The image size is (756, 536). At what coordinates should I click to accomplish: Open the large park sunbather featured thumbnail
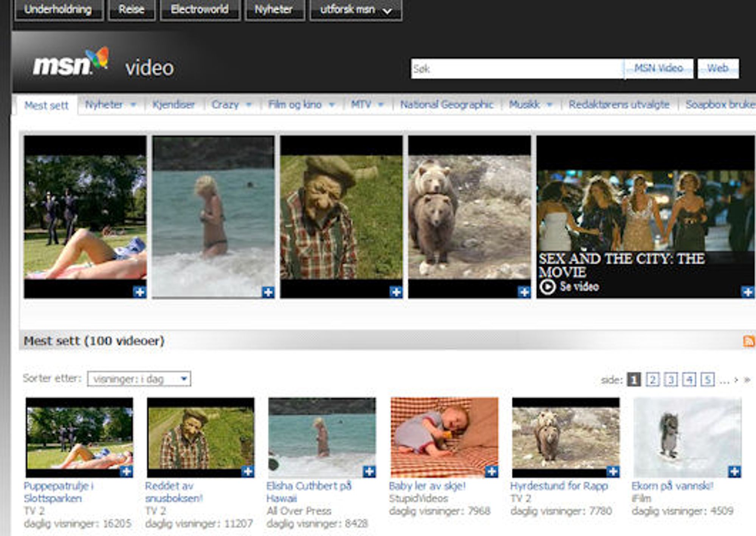click(x=85, y=217)
